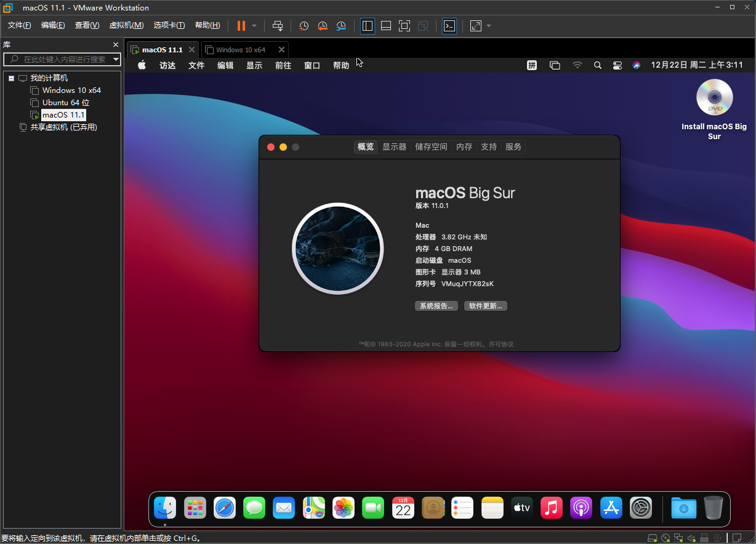The image size is (756, 544).
Task: Open the 虚拟机(M) menu
Action: tap(126, 25)
